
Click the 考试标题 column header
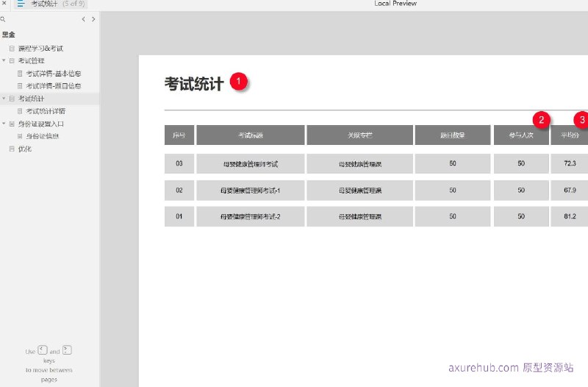click(251, 135)
